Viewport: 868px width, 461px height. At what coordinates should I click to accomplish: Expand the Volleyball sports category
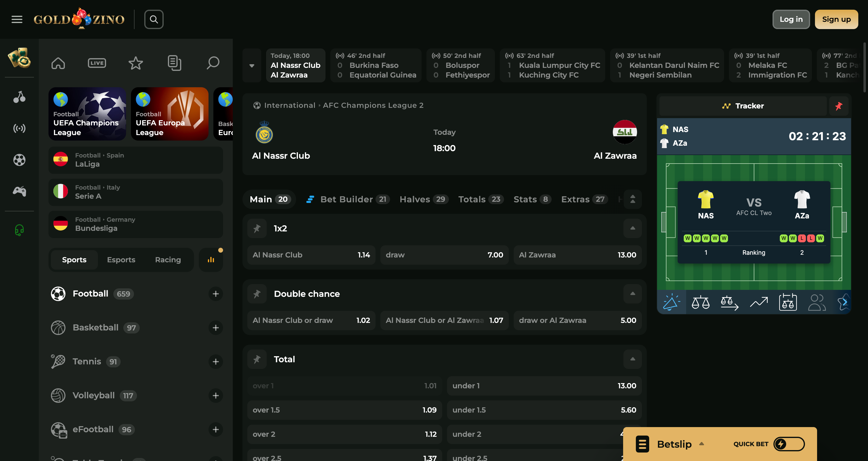[x=216, y=396]
